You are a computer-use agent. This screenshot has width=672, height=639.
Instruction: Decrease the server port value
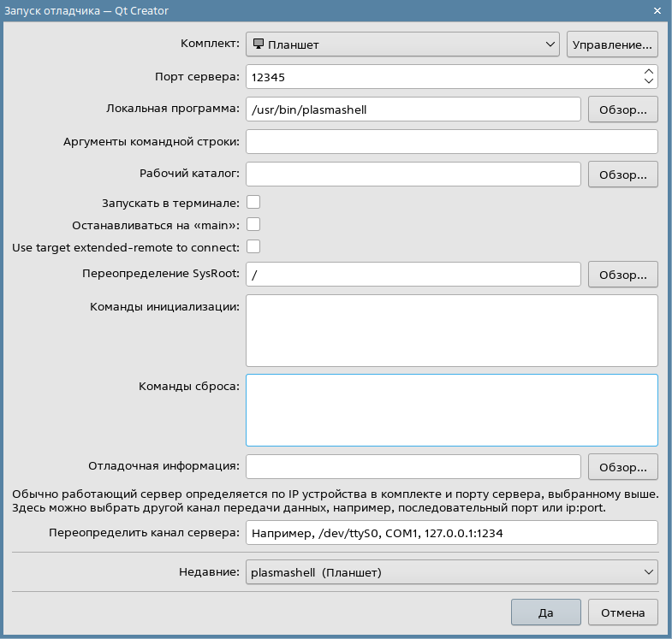pyautogui.click(x=649, y=81)
